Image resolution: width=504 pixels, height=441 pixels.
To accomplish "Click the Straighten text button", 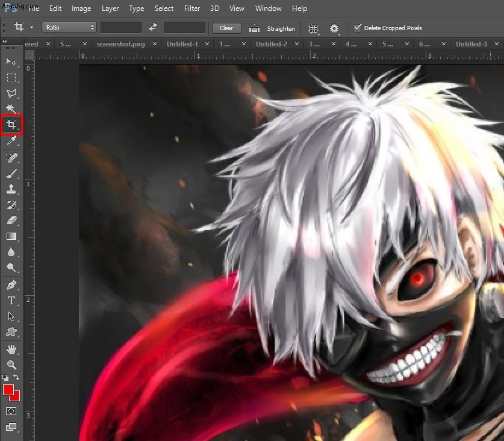I will [x=281, y=29].
